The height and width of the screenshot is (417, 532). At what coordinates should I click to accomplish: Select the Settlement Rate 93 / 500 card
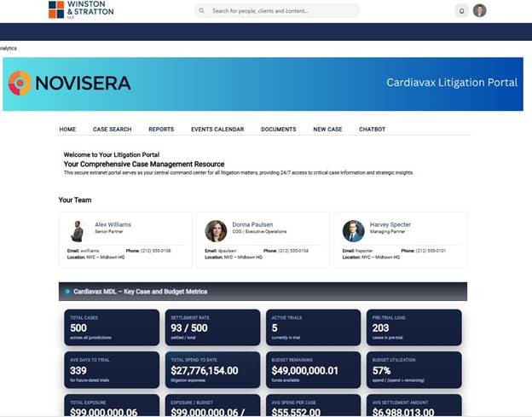pos(213,327)
